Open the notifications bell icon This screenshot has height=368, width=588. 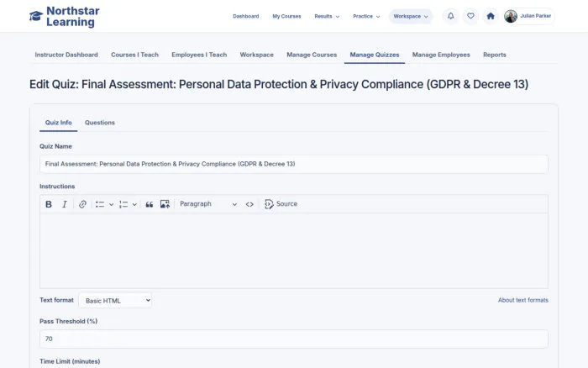tap(451, 16)
